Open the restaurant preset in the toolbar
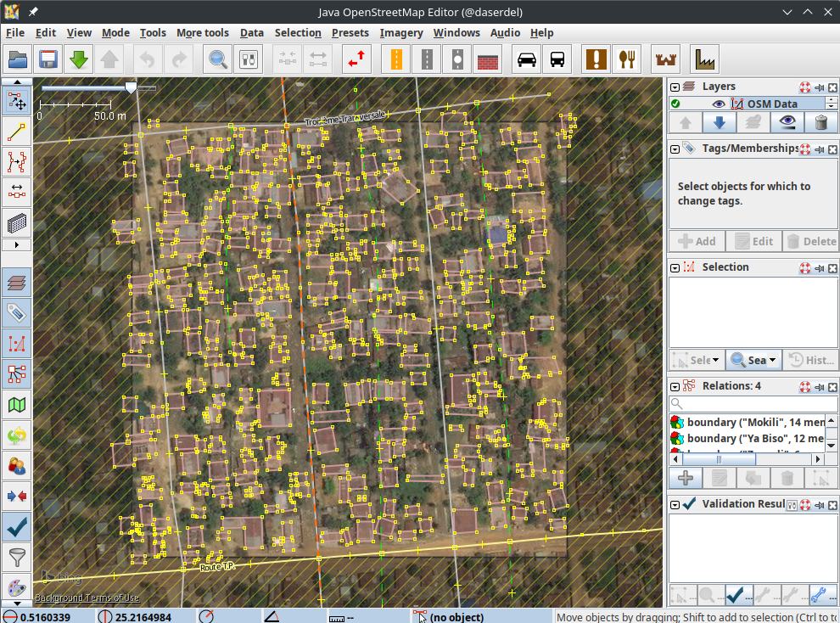The width and height of the screenshot is (840, 623). click(626, 59)
